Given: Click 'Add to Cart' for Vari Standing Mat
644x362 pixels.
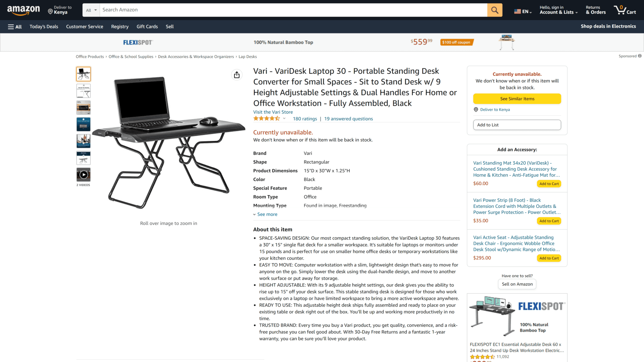Looking at the screenshot, I should coord(548,183).
